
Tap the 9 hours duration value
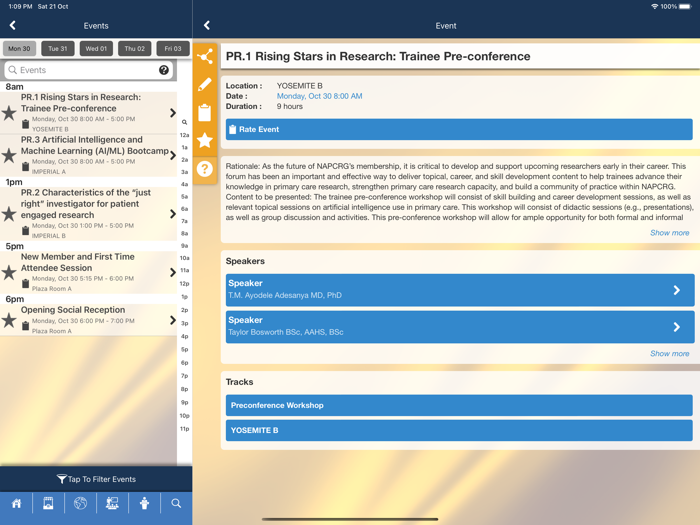pyautogui.click(x=289, y=106)
